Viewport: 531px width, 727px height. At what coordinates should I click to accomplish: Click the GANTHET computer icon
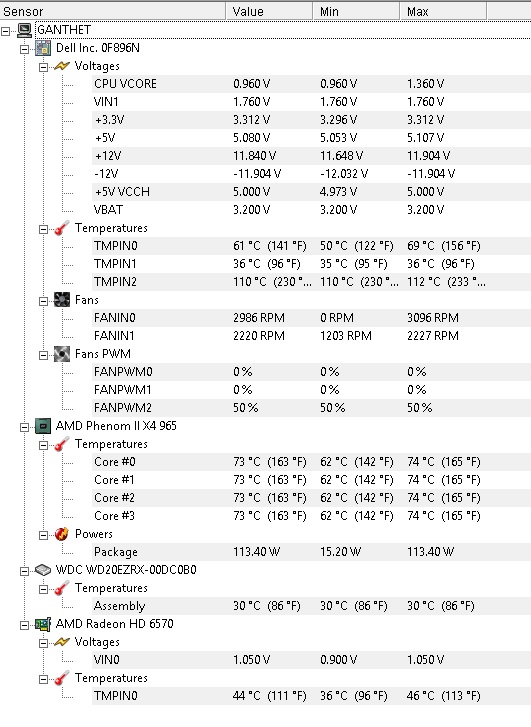[25, 30]
